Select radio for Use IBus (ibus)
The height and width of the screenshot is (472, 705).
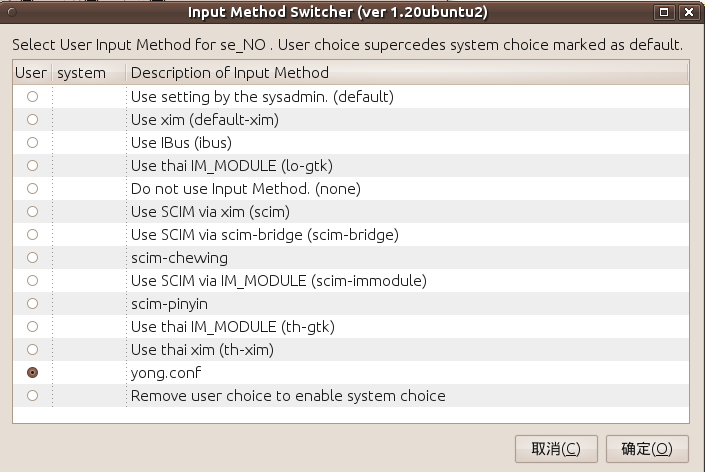(x=32, y=142)
